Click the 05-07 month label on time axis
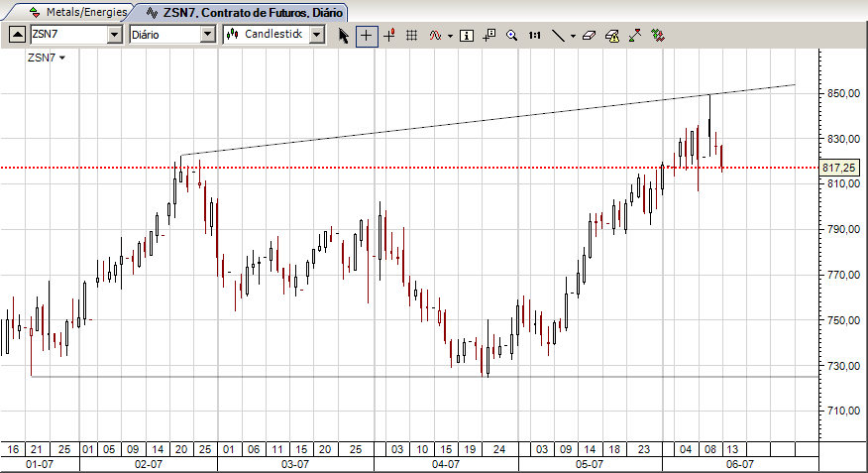Image resolution: width=868 pixels, height=473 pixels. coord(590,464)
